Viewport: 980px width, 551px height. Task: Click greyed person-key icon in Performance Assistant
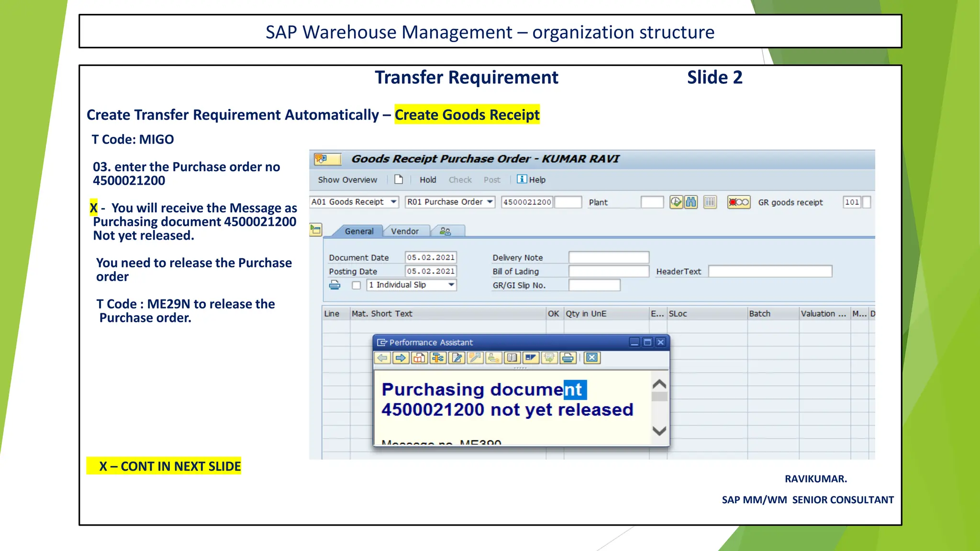(x=494, y=358)
